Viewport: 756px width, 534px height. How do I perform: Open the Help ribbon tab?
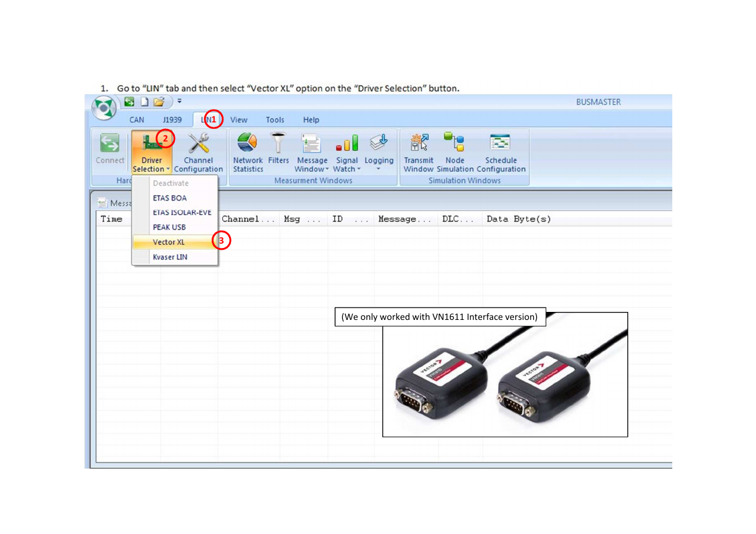pos(311,120)
